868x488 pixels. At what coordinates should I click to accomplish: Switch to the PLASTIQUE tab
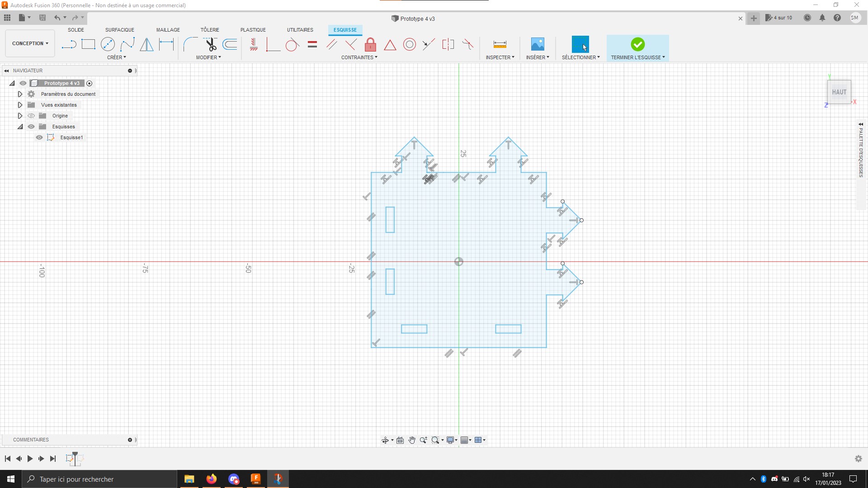253,30
